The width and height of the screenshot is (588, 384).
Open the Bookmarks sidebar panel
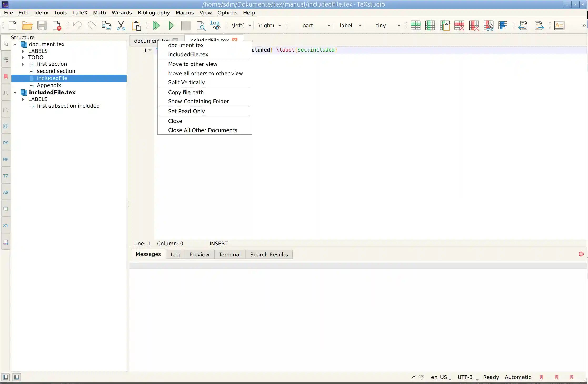[x=6, y=76]
